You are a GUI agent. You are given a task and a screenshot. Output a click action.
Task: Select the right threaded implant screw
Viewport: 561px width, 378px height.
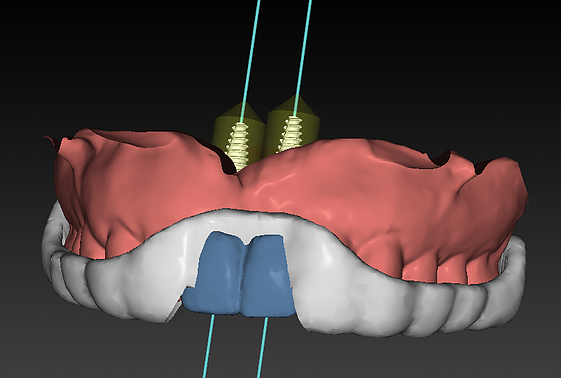(x=291, y=134)
